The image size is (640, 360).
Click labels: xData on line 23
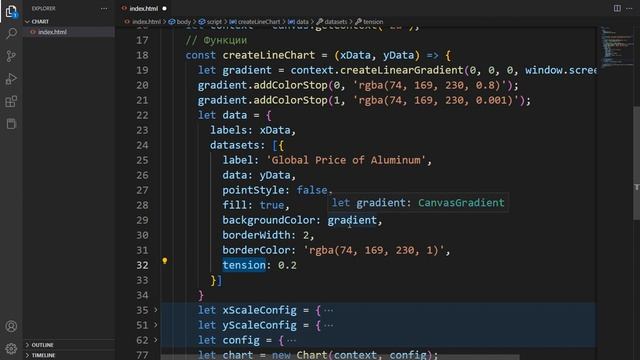tap(250, 130)
